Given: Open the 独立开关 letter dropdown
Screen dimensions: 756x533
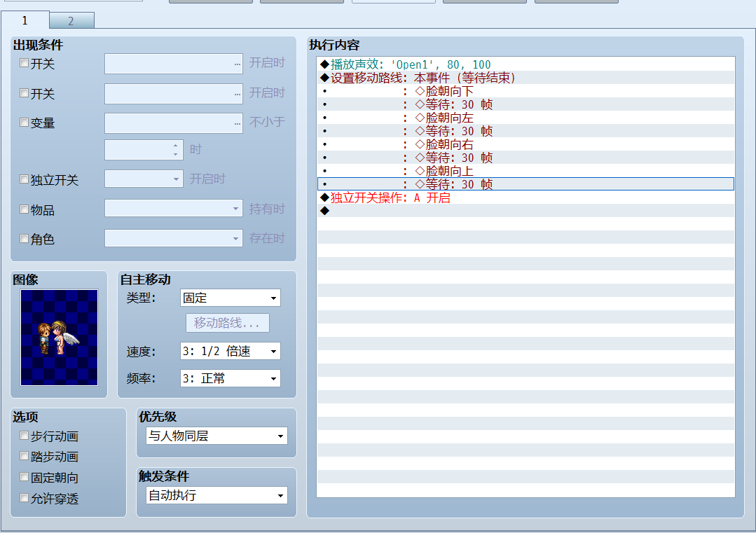Looking at the screenshot, I should tap(144, 179).
